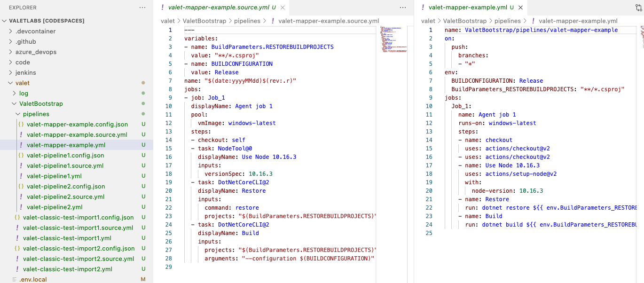
Task: Click YAML icon in left tab title
Action: pos(163,8)
